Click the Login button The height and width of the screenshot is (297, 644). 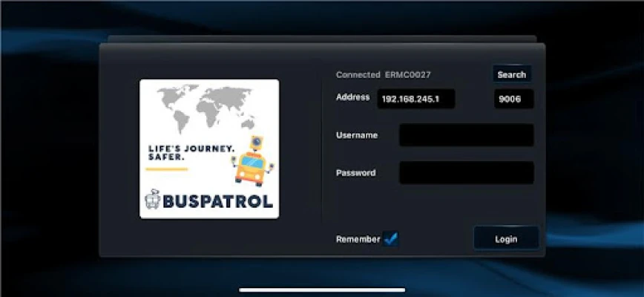506,238
